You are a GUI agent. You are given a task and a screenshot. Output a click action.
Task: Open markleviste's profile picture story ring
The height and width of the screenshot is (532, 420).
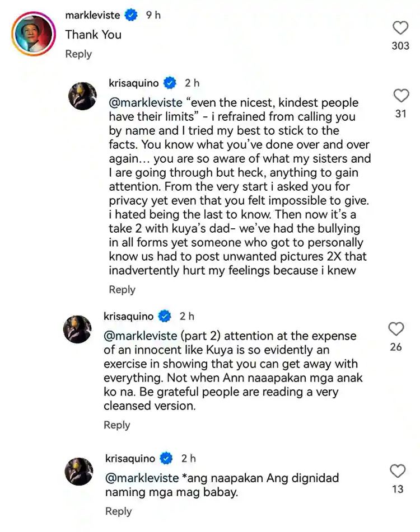(33, 34)
